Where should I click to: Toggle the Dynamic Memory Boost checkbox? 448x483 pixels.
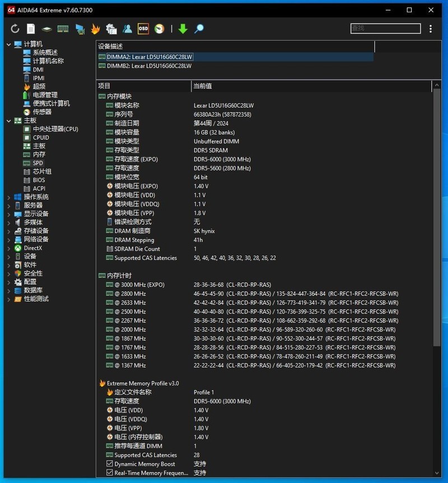coord(110,464)
